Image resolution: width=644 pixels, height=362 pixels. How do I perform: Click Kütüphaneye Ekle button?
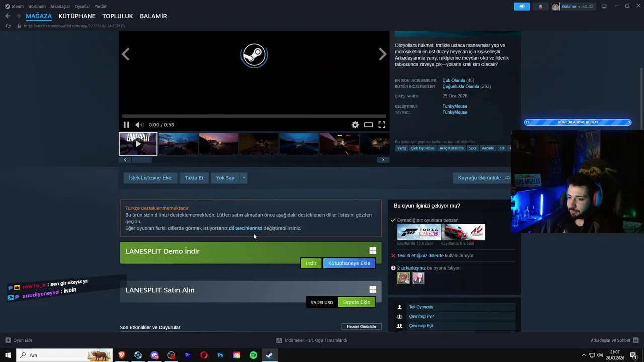pos(349,263)
